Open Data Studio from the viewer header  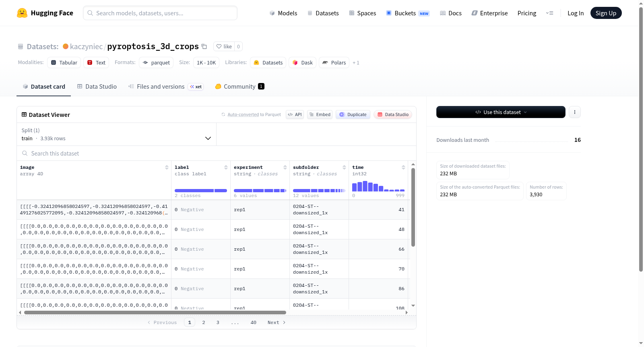[393, 114]
